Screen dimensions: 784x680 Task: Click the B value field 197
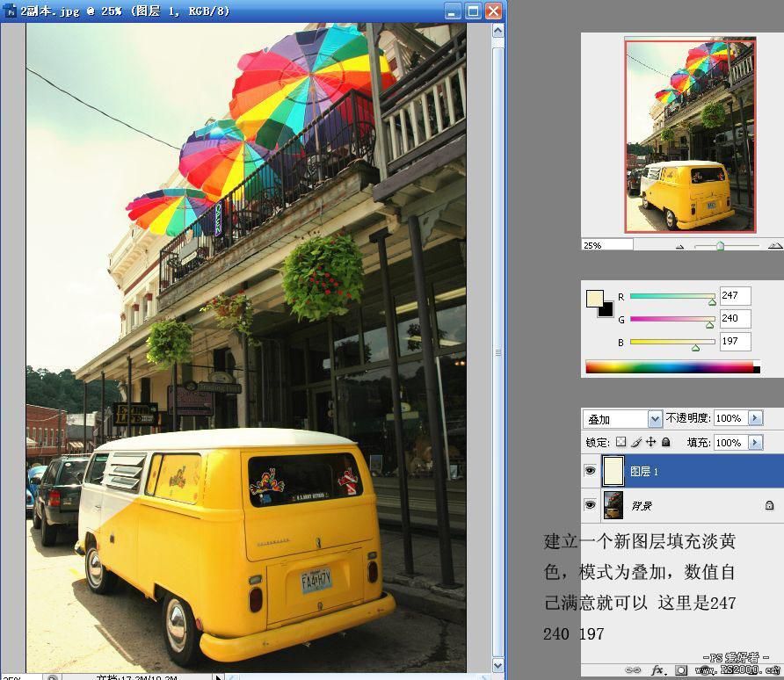tap(735, 342)
